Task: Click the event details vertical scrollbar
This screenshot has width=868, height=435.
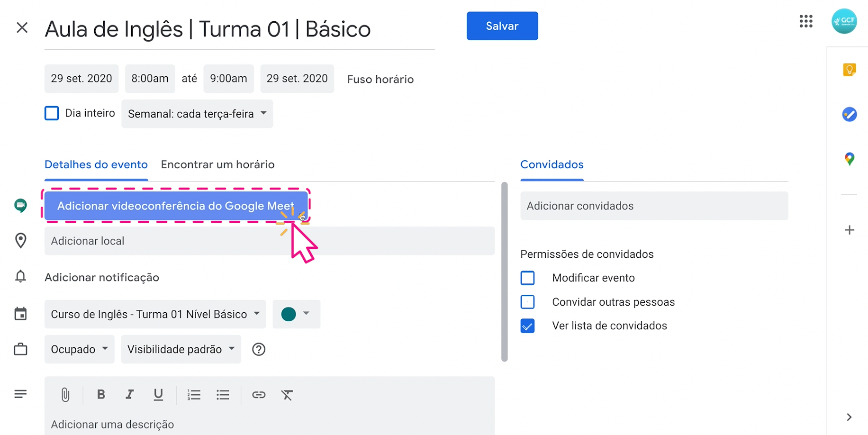Action: 505,272
